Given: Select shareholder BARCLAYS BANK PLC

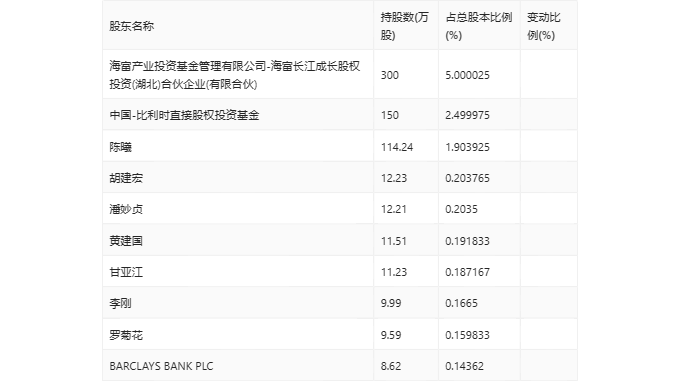Looking at the screenshot, I should pos(161,366).
